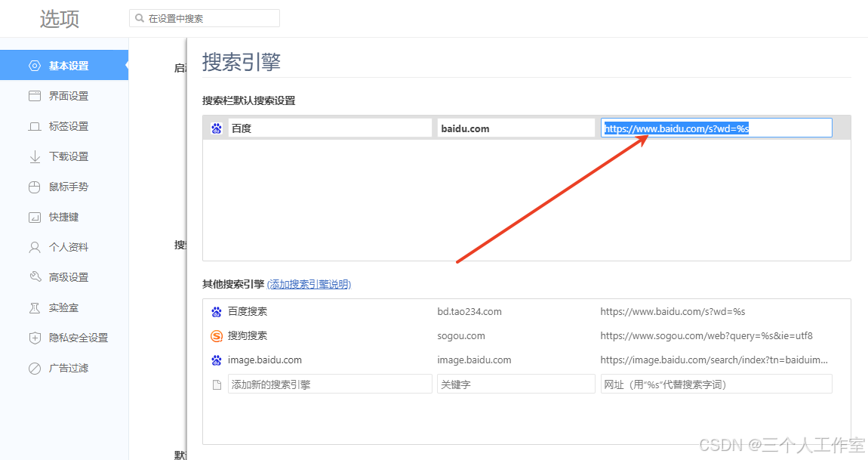Edit the default engine name field 百度

pos(330,128)
